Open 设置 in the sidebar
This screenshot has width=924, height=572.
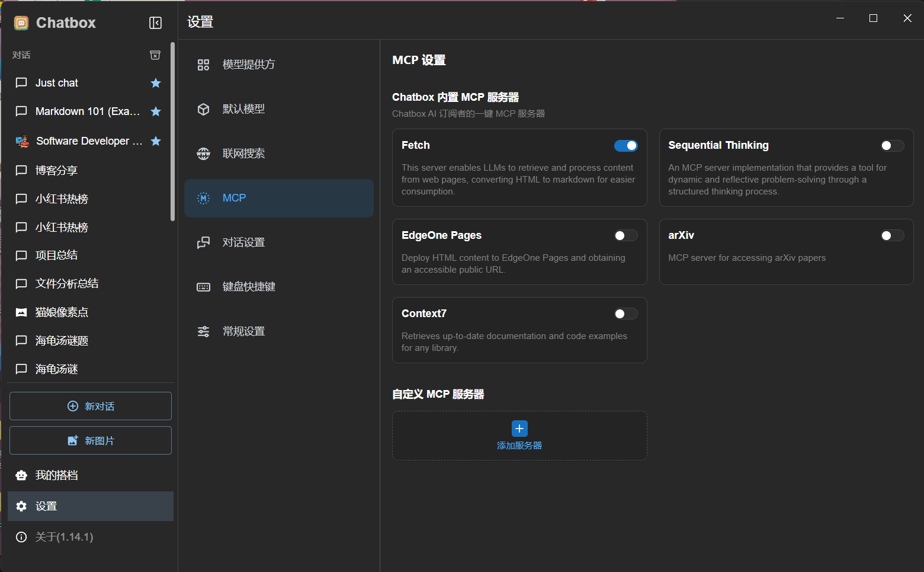click(x=91, y=506)
